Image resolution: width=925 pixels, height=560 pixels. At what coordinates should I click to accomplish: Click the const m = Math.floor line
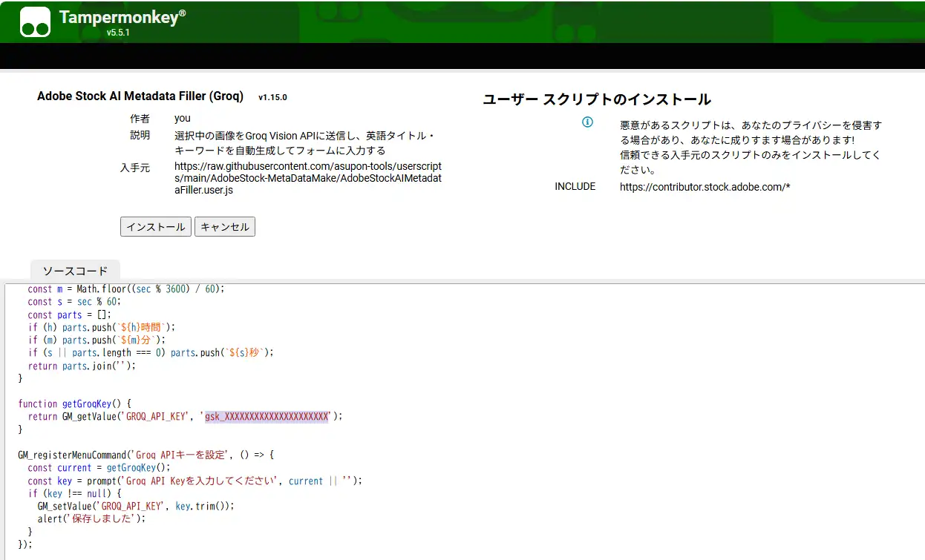tap(125, 289)
